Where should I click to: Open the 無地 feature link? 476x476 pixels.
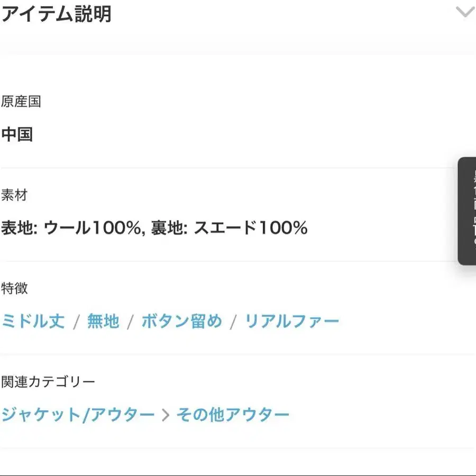click(x=103, y=321)
